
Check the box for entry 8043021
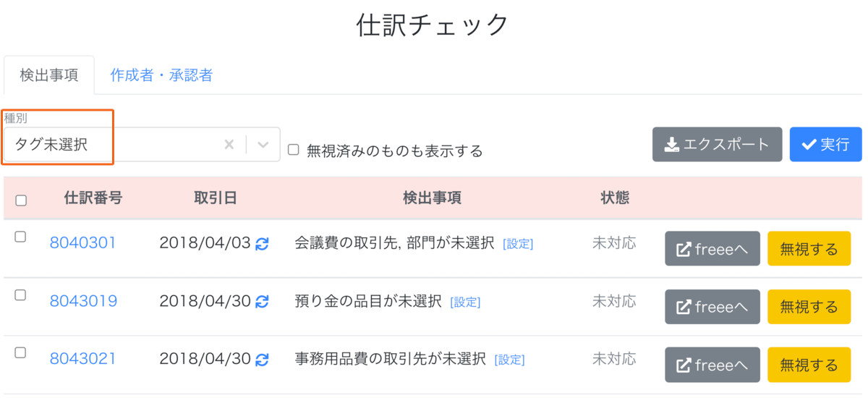pyautogui.click(x=20, y=352)
